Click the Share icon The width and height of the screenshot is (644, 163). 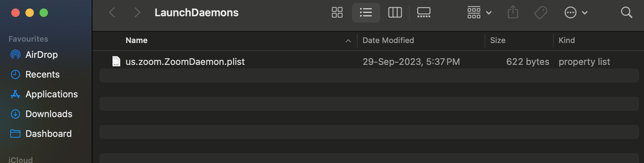(513, 13)
